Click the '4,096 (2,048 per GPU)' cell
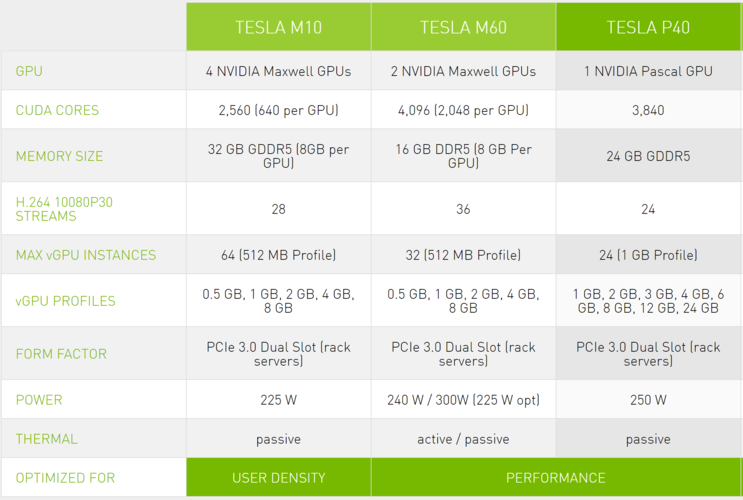This screenshot has width=743, height=500. pos(463,110)
